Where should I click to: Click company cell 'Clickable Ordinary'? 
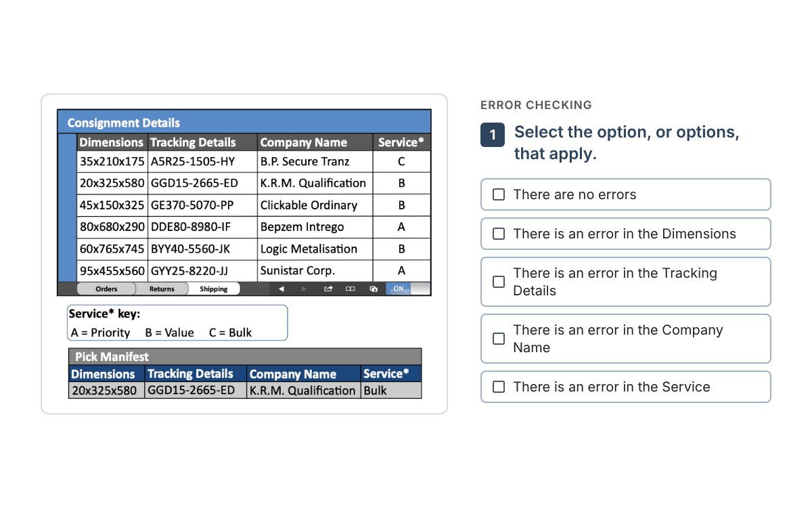(x=315, y=205)
